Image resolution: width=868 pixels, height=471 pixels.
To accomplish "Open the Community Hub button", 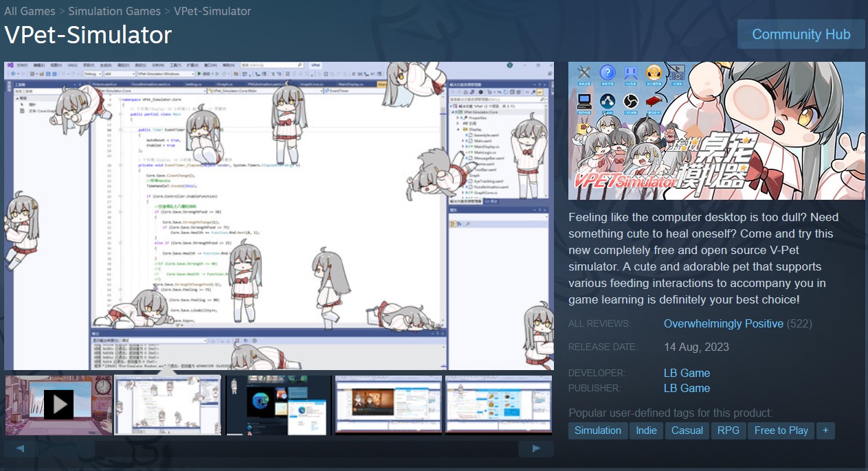I will (x=801, y=34).
